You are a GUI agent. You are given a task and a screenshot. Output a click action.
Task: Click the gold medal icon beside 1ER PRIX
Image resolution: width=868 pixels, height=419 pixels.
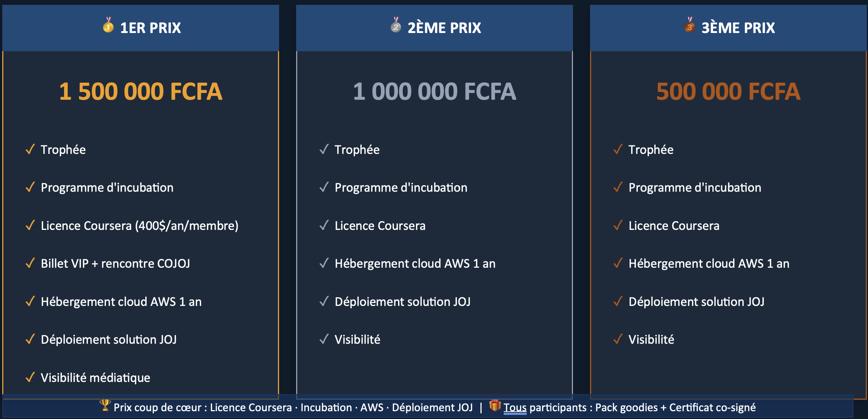pos(108,25)
